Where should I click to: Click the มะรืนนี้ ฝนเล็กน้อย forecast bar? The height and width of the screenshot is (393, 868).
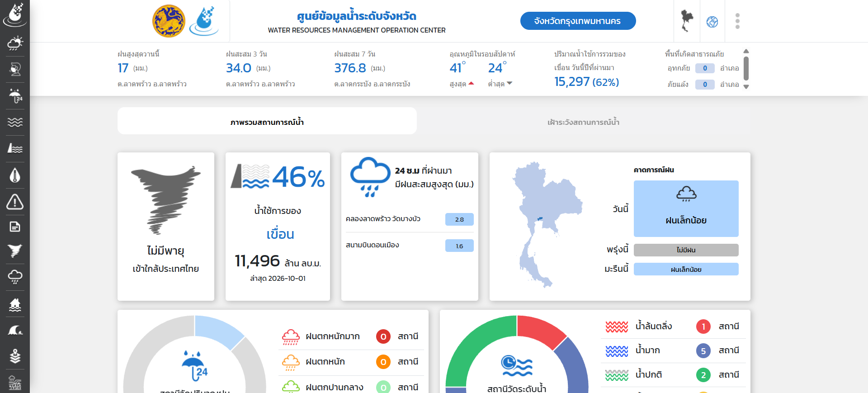click(686, 269)
